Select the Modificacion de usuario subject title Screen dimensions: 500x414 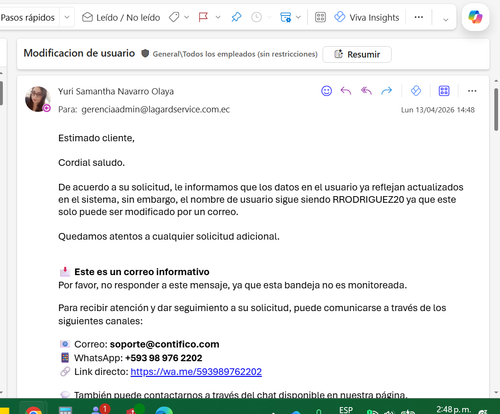pyautogui.click(x=79, y=53)
